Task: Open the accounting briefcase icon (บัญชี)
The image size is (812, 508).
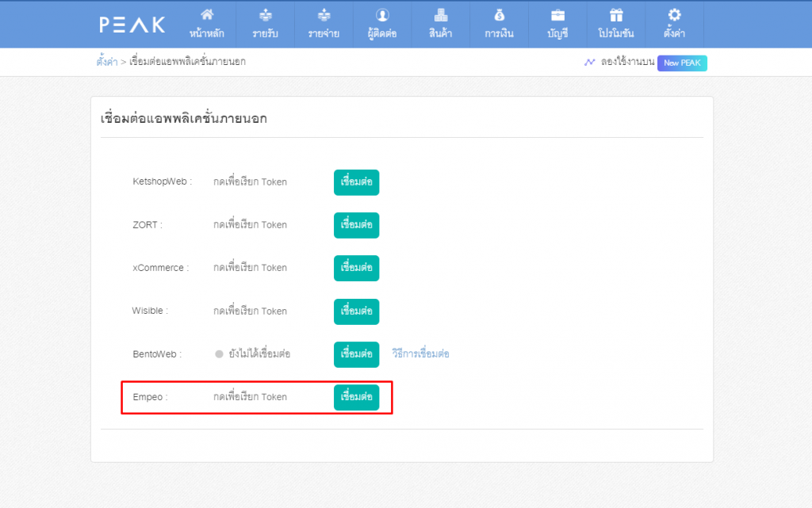Action: point(557,15)
